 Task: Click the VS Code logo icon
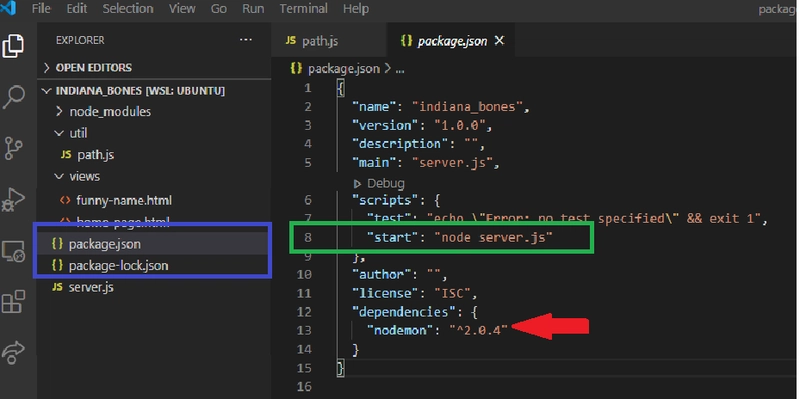pyautogui.click(x=8, y=8)
